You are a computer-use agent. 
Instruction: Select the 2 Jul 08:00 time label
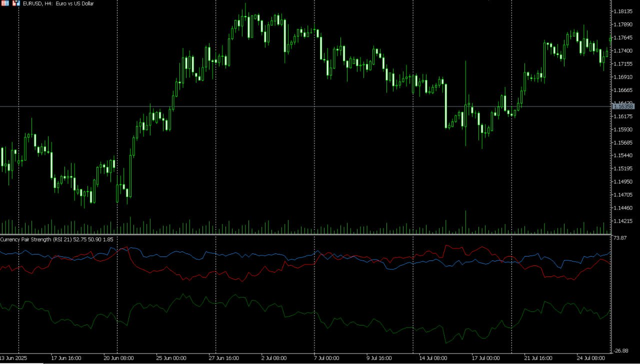coord(273,358)
